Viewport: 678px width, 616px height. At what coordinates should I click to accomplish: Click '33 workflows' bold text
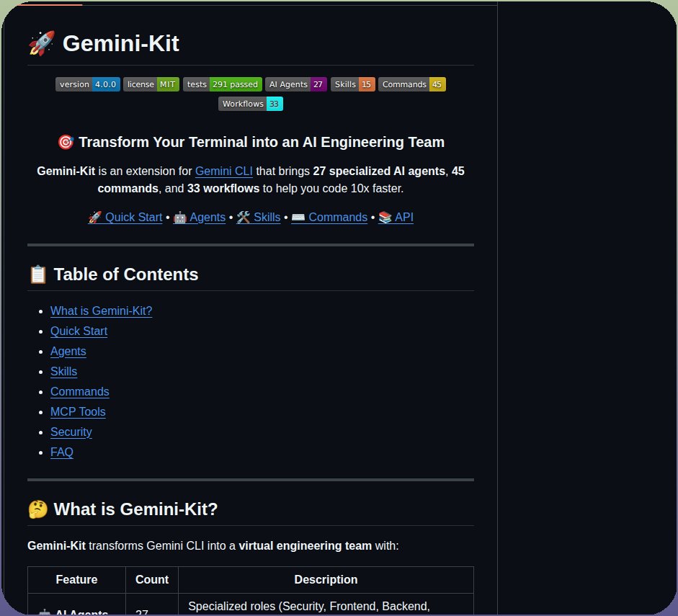tap(223, 189)
